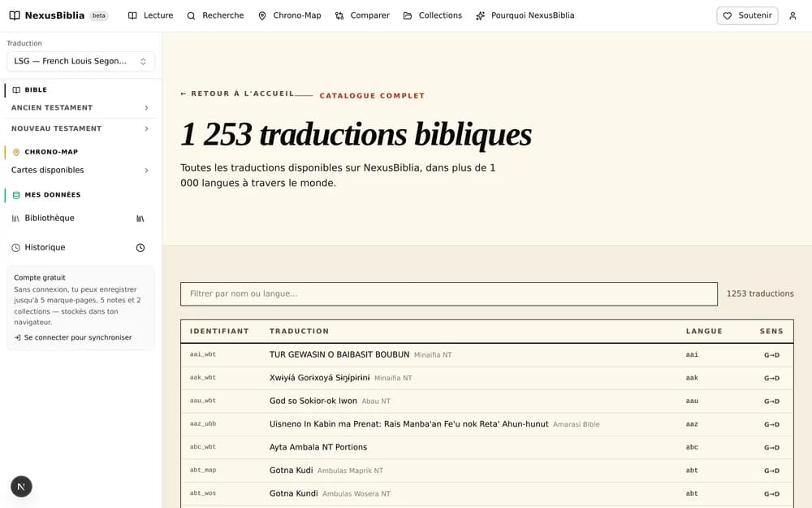Click language code abc

tap(692, 447)
